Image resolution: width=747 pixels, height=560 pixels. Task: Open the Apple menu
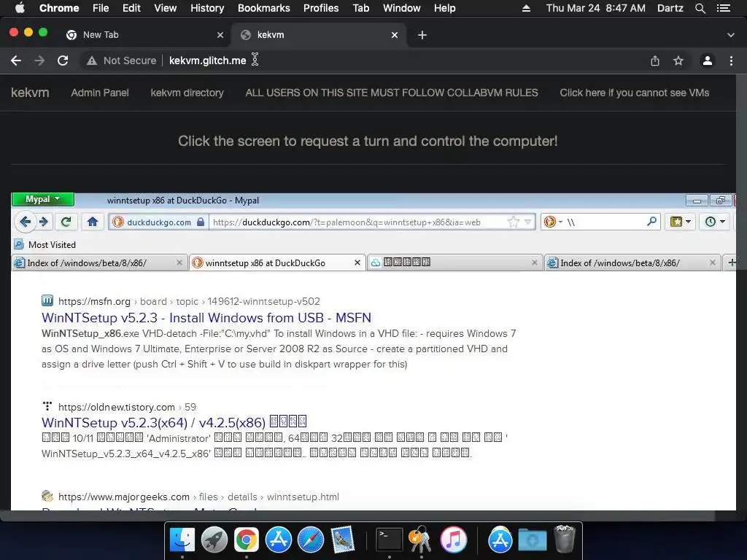pos(20,8)
